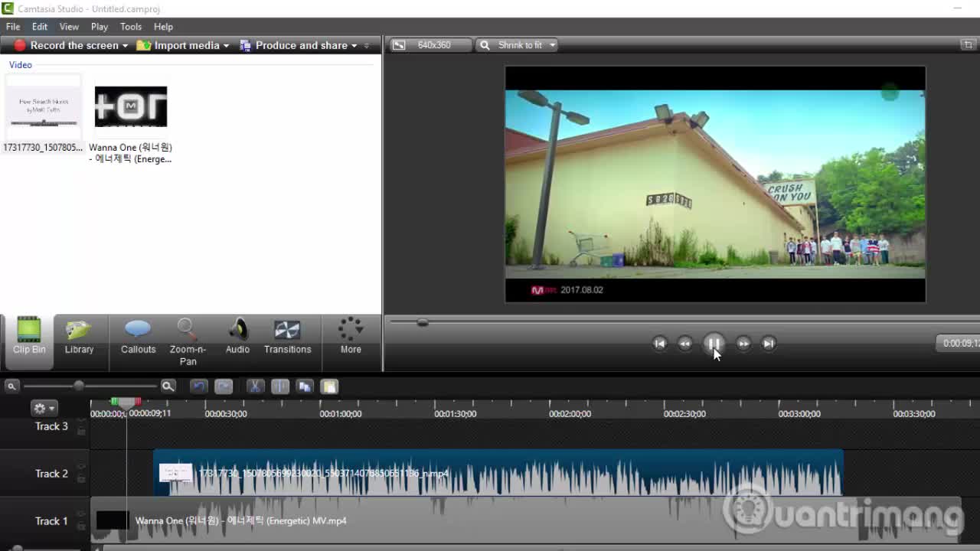Select the Track 2 mp4 clip on timeline
Image resolution: width=980 pixels, height=551 pixels.
[498, 473]
